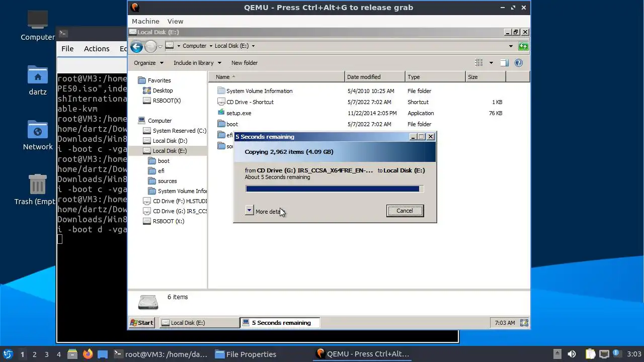The width and height of the screenshot is (644, 362).
Task: Switch to workspace 3
Action: 46,354
